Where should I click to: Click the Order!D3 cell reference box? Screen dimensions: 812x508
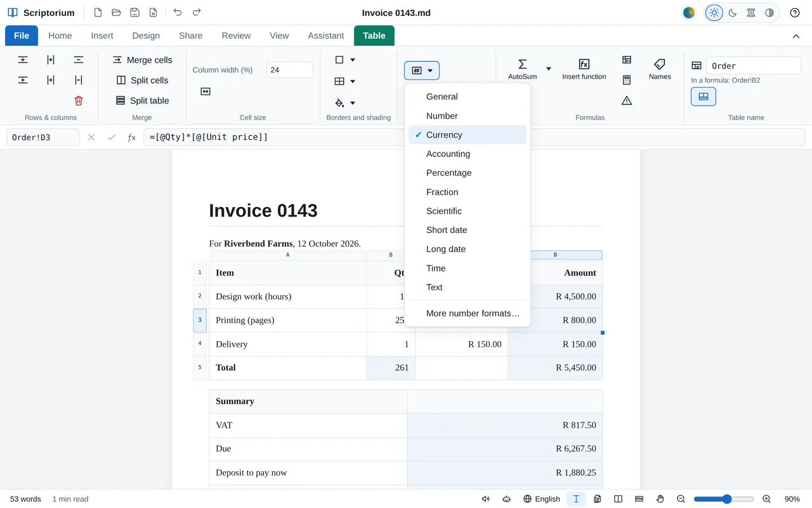tap(43, 137)
